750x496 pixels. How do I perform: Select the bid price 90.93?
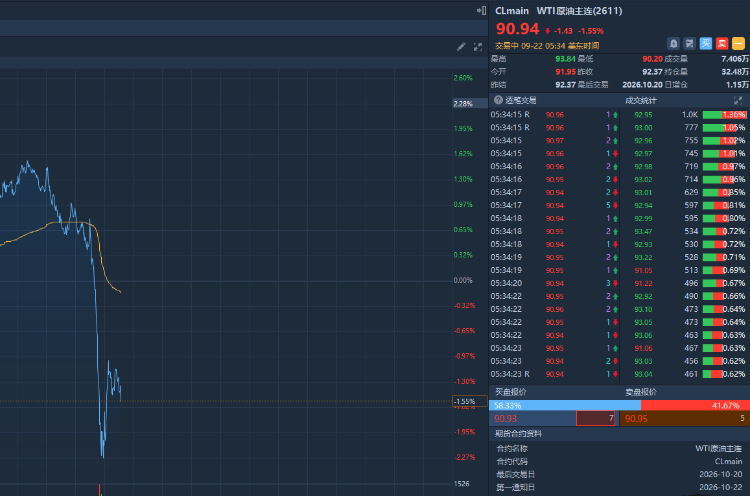pyautogui.click(x=505, y=419)
